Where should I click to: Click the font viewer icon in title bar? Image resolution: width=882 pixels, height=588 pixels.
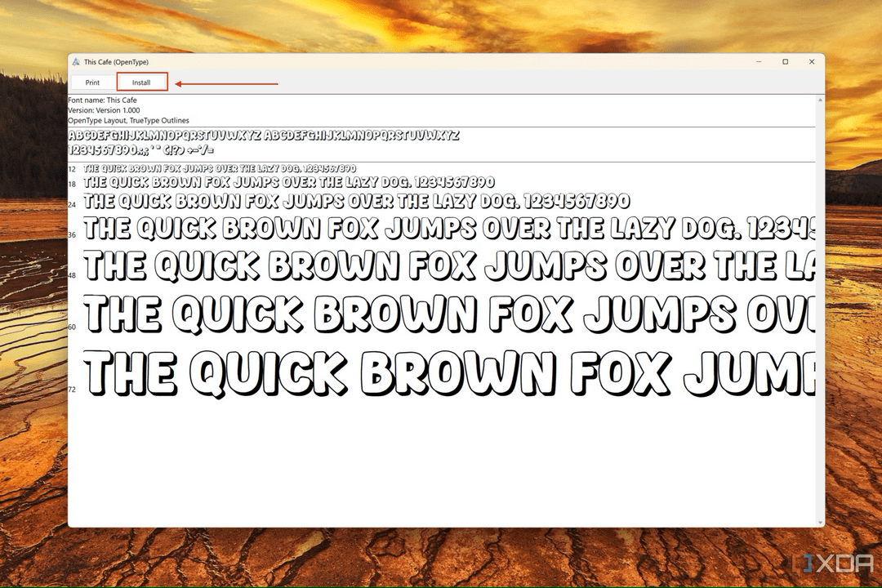pyautogui.click(x=76, y=62)
